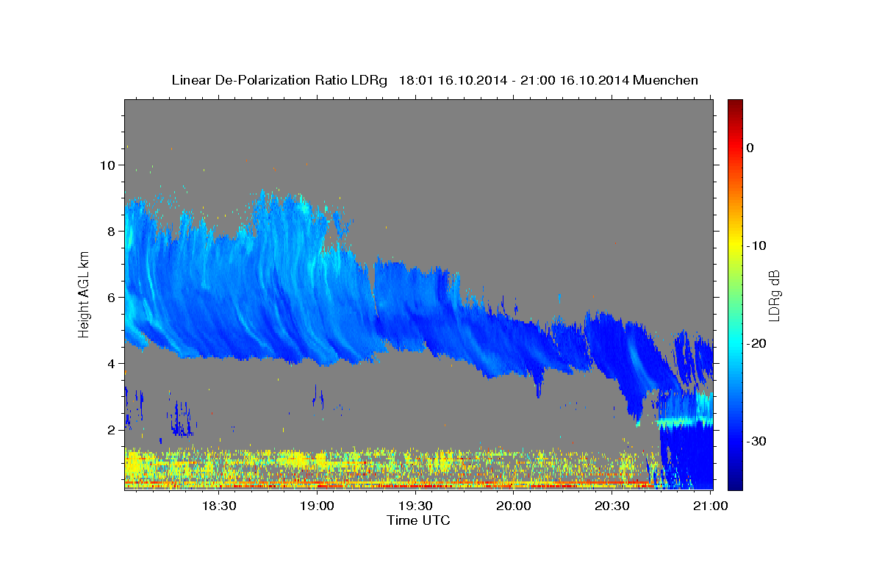Click the 'Muenchen' location in title
The width and height of the screenshot is (882, 588).
[666, 80]
